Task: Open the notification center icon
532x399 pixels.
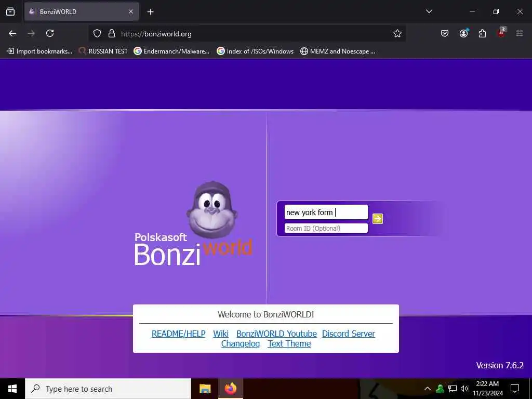Action: coord(515,389)
